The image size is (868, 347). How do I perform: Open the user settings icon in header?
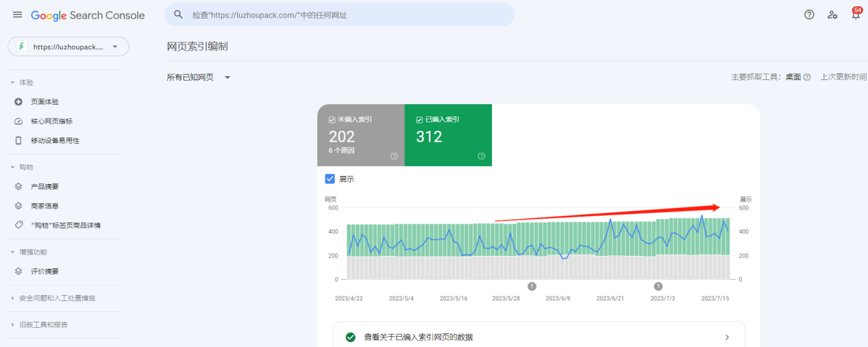(832, 15)
